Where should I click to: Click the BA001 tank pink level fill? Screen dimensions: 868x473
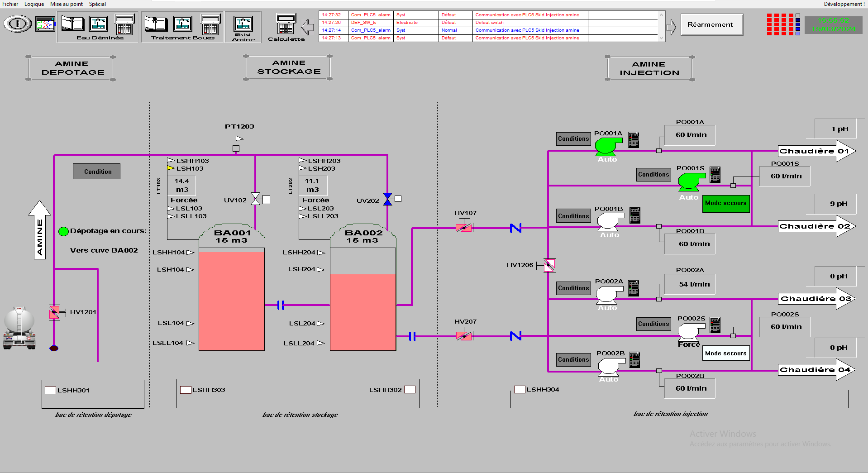point(232,301)
